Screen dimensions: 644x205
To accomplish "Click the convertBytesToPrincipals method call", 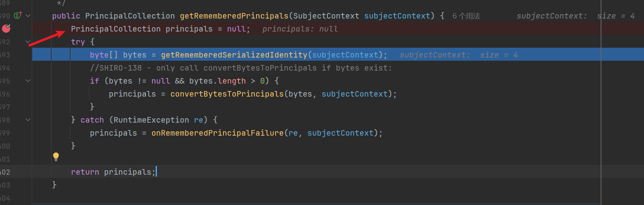I will 227,94.
